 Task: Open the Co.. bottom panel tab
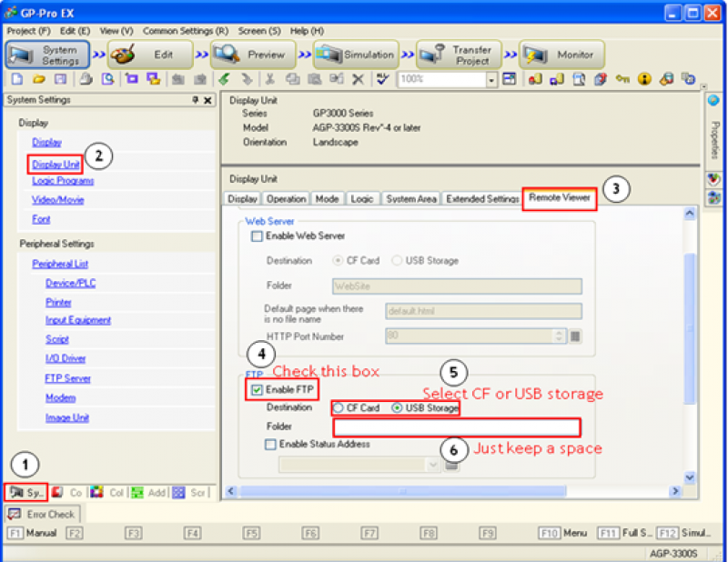(66, 492)
